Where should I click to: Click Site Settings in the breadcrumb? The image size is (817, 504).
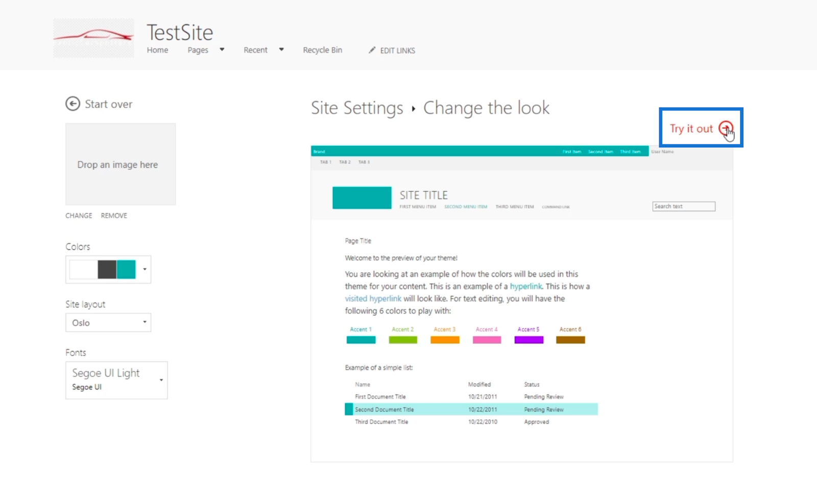click(357, 108)
